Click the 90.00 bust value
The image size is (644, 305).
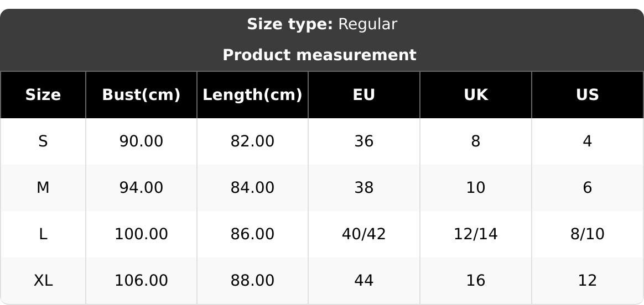pos(141,141)
